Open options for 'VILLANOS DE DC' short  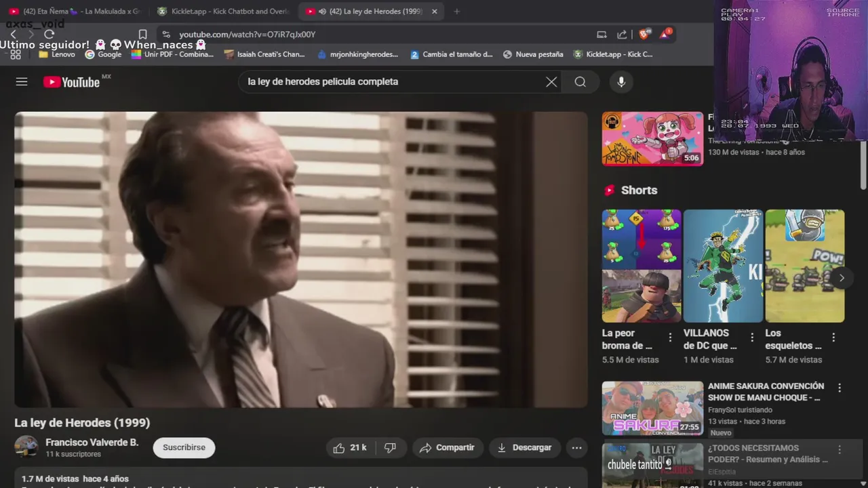click(751, 338)
